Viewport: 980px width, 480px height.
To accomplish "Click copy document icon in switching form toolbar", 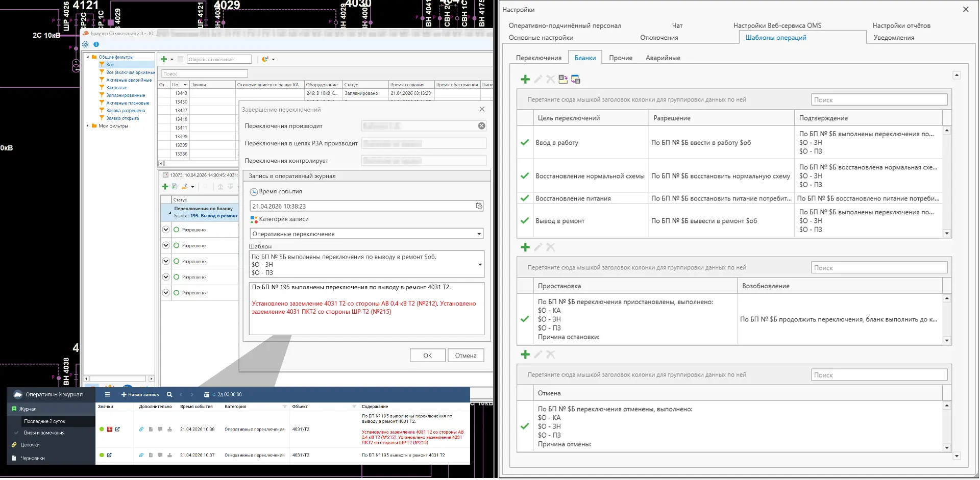I will (x=174, y=187).
